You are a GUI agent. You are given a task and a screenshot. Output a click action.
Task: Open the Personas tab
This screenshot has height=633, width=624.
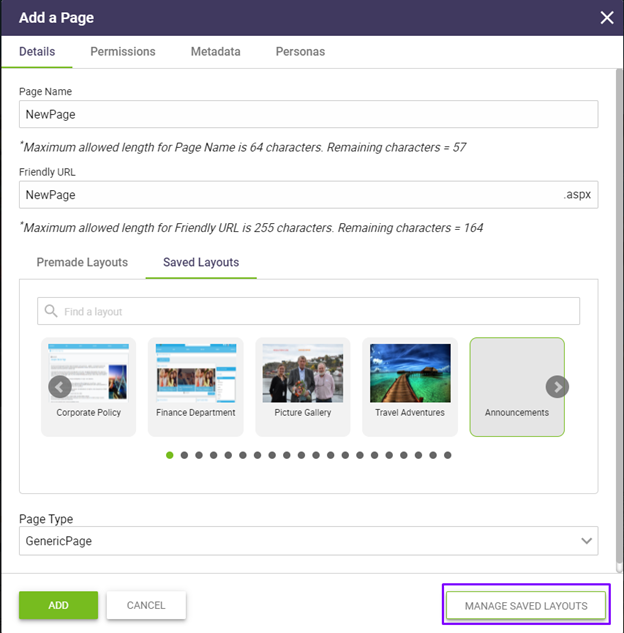pos(300,52)
